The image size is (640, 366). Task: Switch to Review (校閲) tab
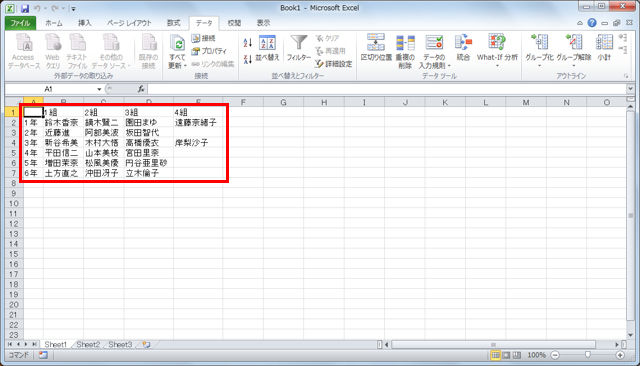pyautogui.click(x=234, y=23)
